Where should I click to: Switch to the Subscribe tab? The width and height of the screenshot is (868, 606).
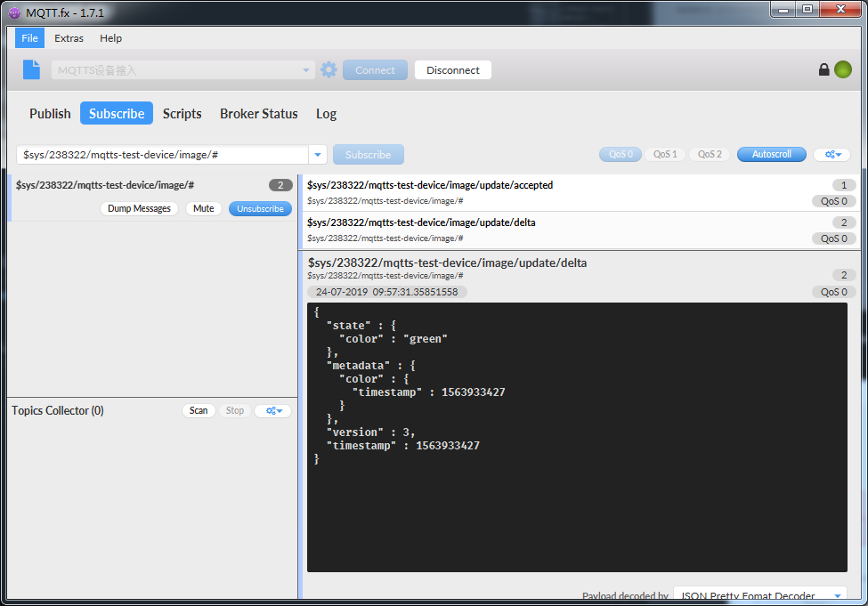tap(117, 113)
